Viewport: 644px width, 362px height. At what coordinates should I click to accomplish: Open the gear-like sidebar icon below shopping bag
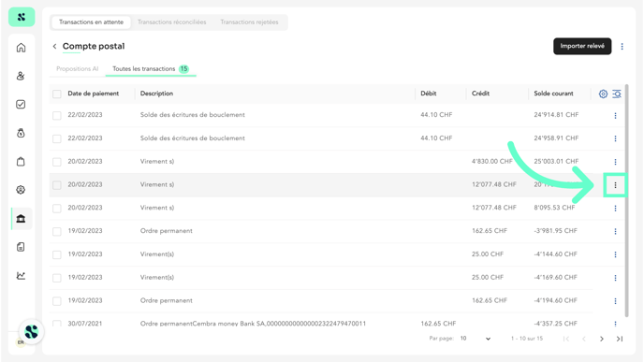21,190
